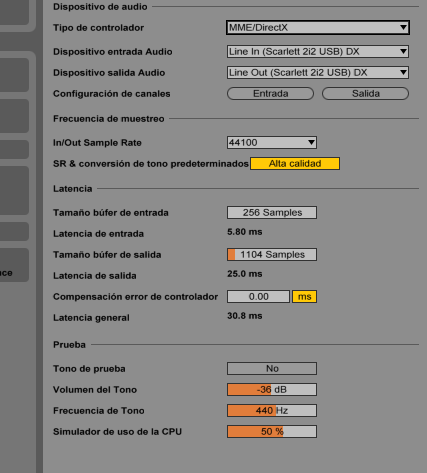This screenshot has width=427, height=473.
Task: Click the Volumen del Tono label
Action: tap(95, 390)
